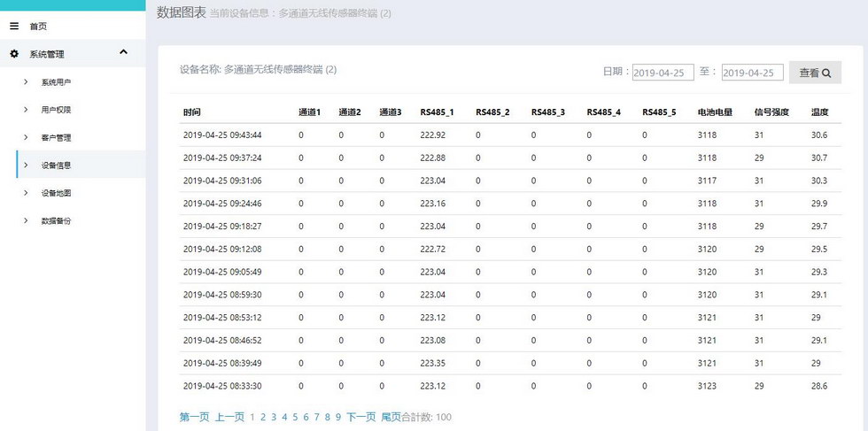Image resolution: width=868 pixels, height=431 pixels.
Task: Jump to page 5 of results
Action: (x=295, y=417)
